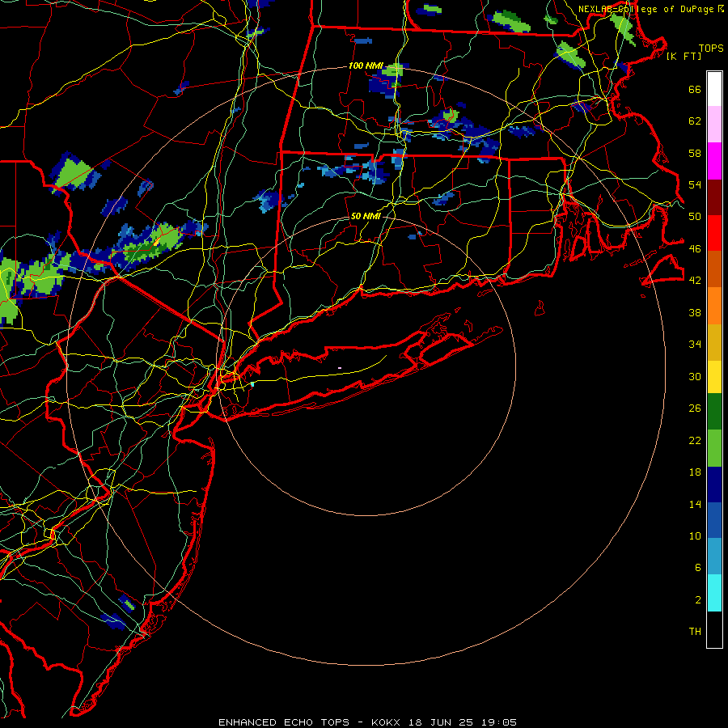Click the 'NEXLAB-College of DuPage' credit text

click(645, 9)
